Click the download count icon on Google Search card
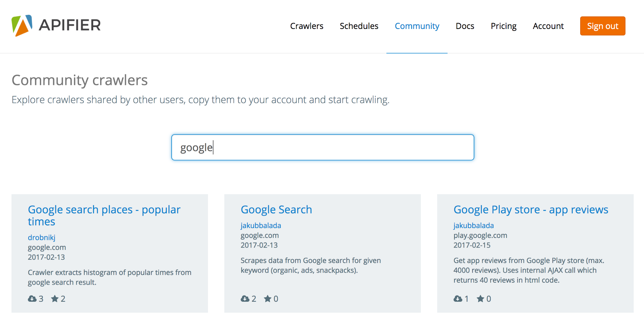This screenshot has width=644, height=323. [245, 299]
